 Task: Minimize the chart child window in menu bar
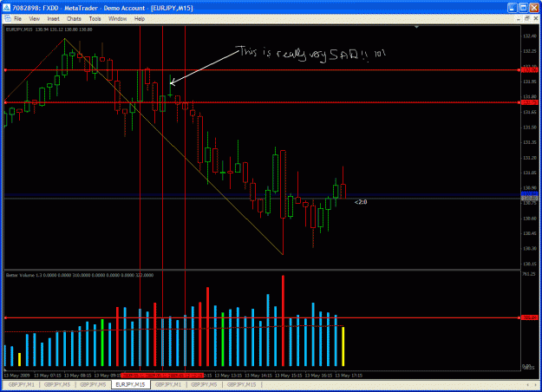coord(518,19)
